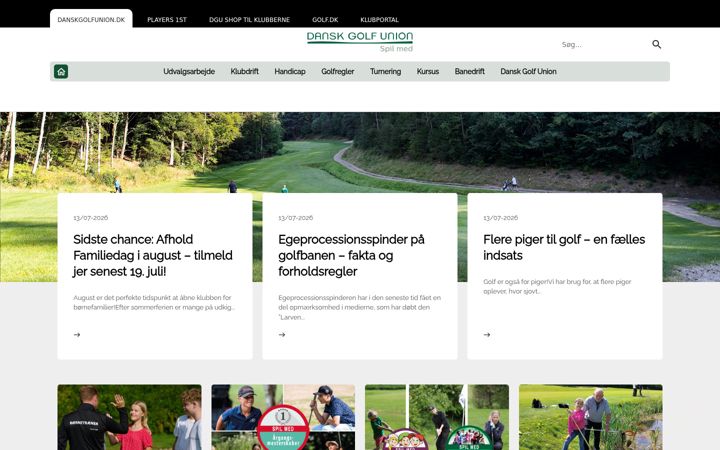Open the Kursus menu
The image size is (720, 450).
point(428,72)
